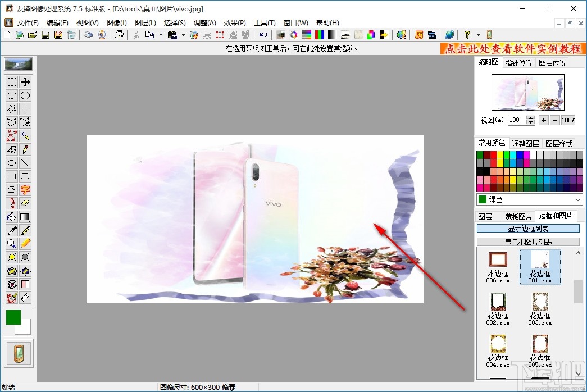Select the rectangular marquee selection tool
This screenshot has width=587, height=392.
[12, 82]
